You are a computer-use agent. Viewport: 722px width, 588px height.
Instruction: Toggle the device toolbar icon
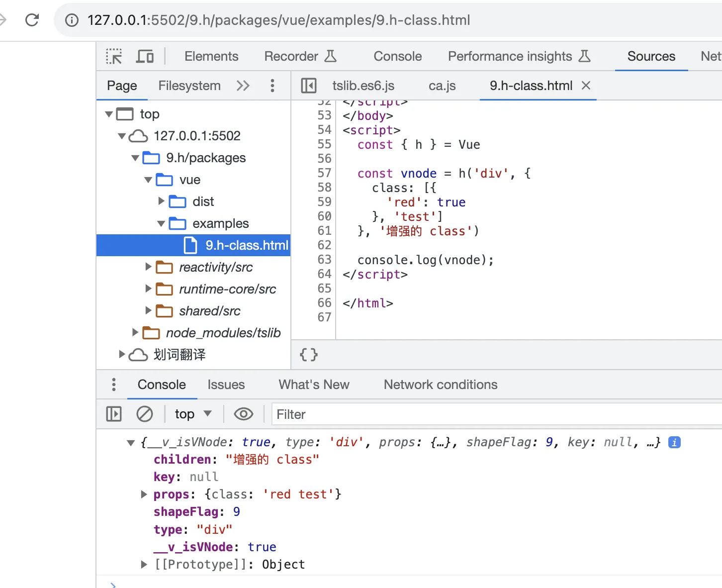[x=145, y=56]
